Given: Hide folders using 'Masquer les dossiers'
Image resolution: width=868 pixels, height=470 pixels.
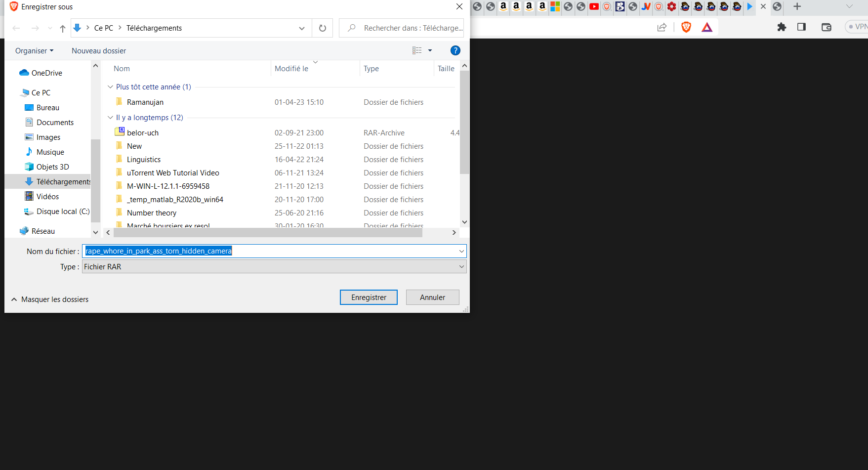Looking at the screenshot, I should pos(50,299).
